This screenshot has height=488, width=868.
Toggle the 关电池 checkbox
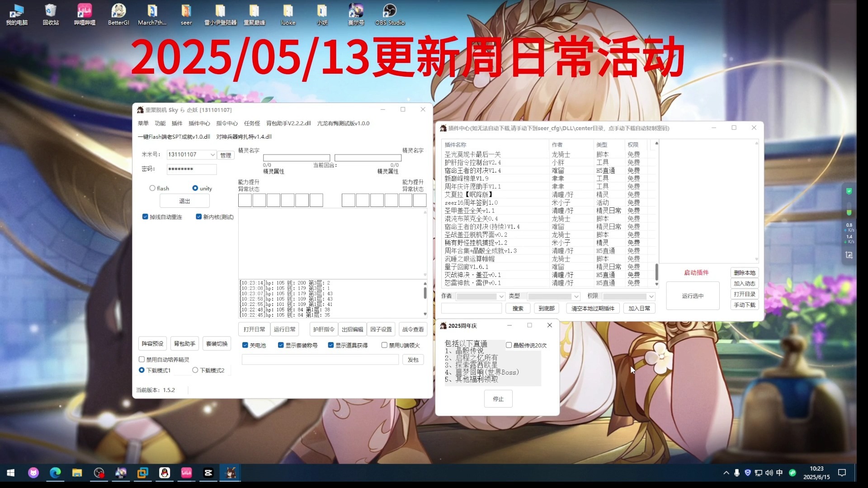245,345
